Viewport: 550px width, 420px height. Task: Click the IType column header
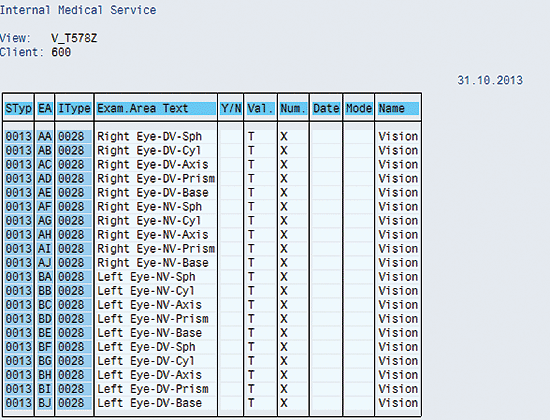[74, 108]
